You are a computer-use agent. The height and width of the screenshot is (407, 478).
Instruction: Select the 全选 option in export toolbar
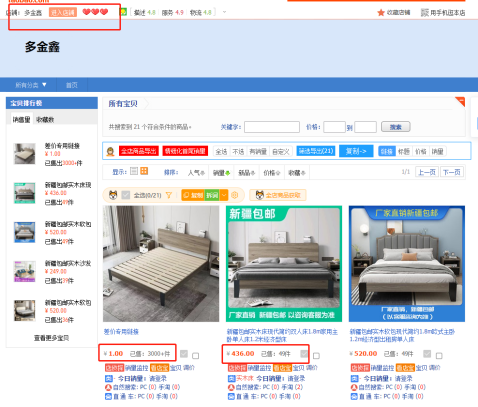coord(221,152)
